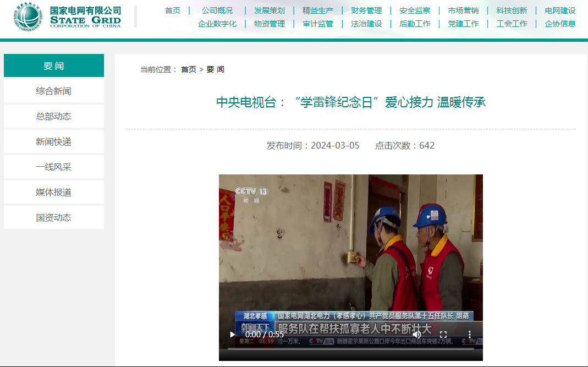
Task: Go to 发展策划 section
Action: (x=270, y=10)
